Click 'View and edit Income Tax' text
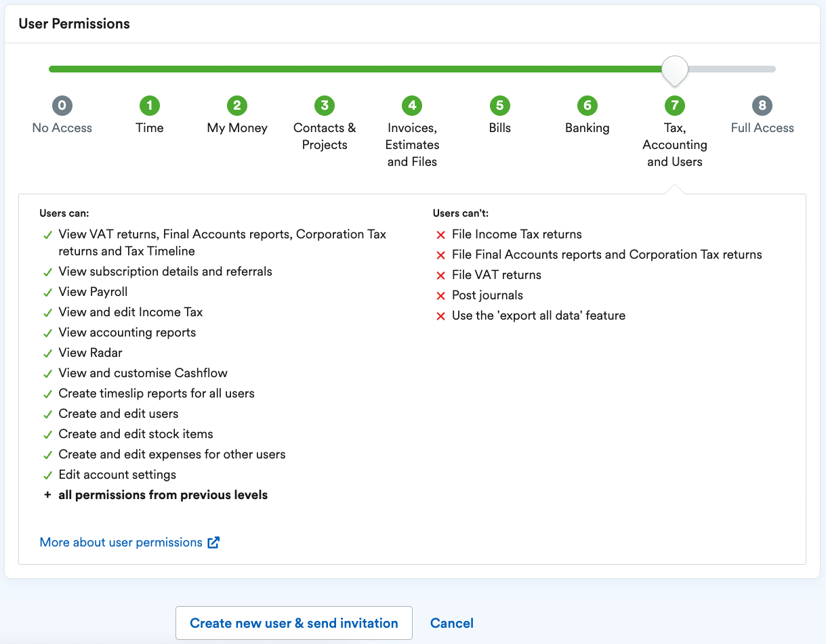This screenshot has height=644, width=826. point(131,312)
